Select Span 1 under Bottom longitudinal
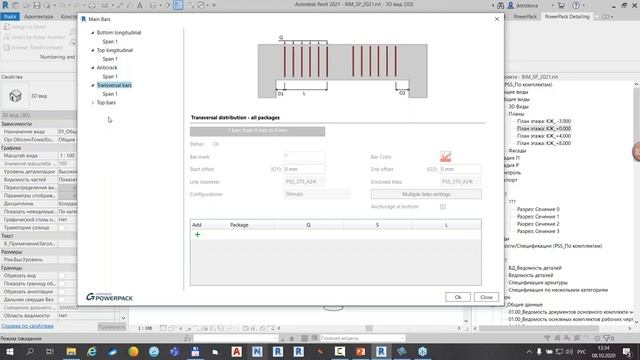 110,41
